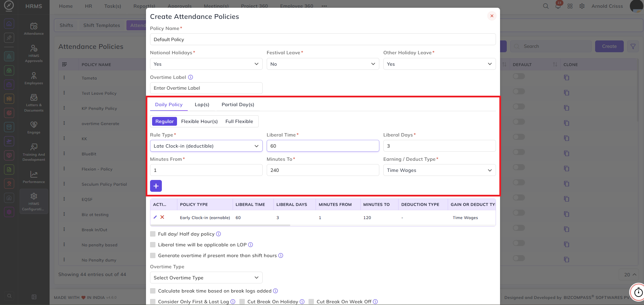Image resolution: width=644 pixels, height=305 pixels.
Task: Enable Full day/ Half day policy checkbox
Action: click(153, 234)
